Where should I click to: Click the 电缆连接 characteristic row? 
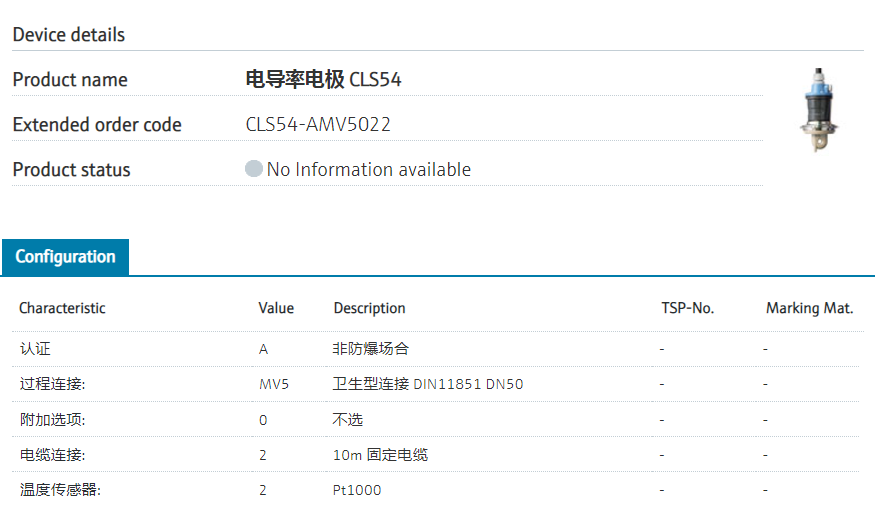(52, 455)
